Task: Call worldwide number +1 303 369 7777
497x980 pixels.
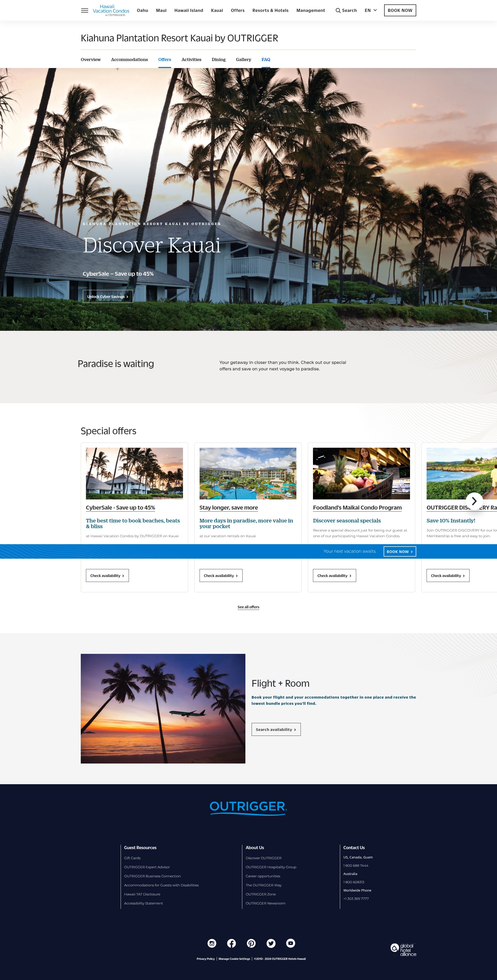Action: [x=356, y=899]
